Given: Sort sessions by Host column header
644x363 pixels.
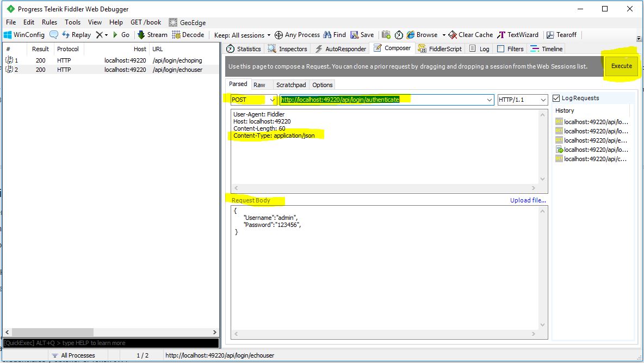Looking at the screenshot, I should click(116, 49).
